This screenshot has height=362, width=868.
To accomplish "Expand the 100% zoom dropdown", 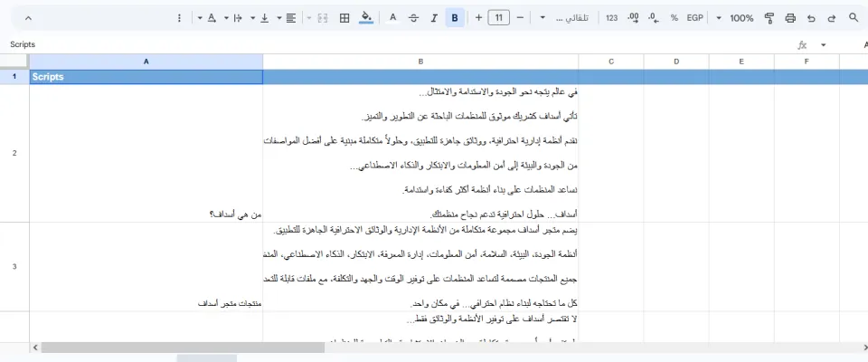I will [734, 18].
